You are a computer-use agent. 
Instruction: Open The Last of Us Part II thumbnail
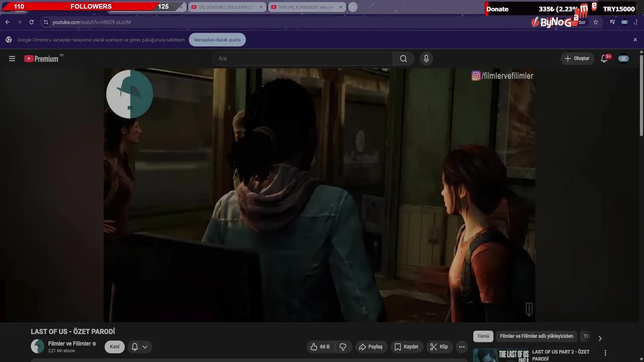[501, 355]
